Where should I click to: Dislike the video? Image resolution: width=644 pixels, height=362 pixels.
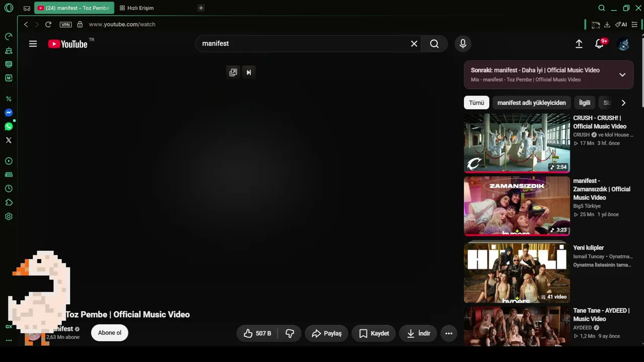point(290,333)
